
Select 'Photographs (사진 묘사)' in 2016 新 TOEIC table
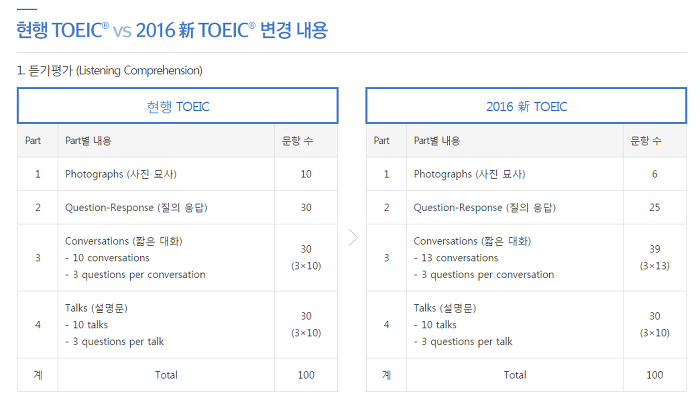[x=470, y=174]
